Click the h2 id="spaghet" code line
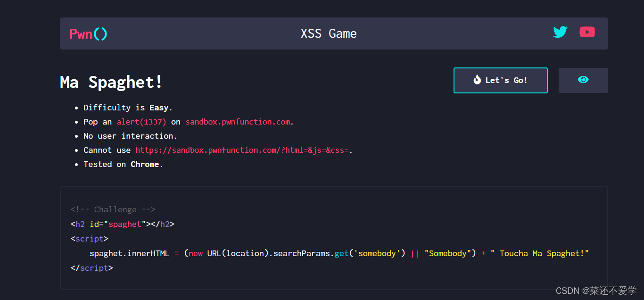 point(123,224)
